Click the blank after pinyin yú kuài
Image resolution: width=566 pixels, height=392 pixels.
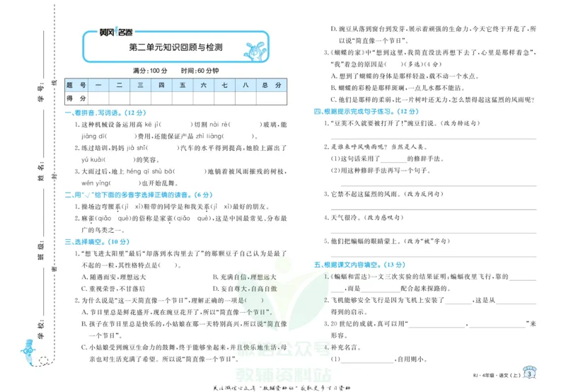pyautogui.click(x=120, y=159)
